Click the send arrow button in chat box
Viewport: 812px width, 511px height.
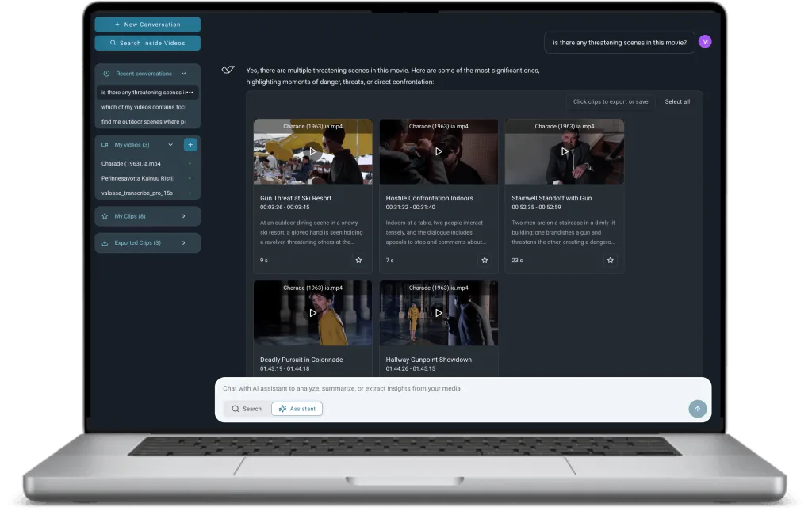(697, 409)
